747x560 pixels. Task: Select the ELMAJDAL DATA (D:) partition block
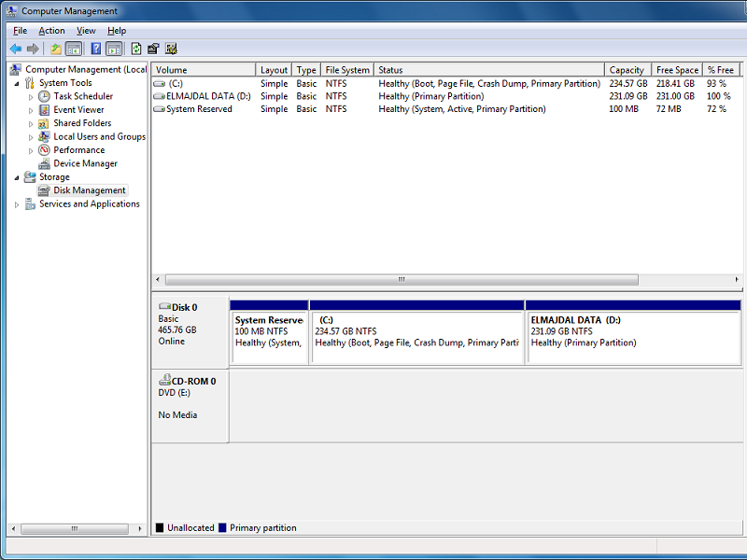632,337
